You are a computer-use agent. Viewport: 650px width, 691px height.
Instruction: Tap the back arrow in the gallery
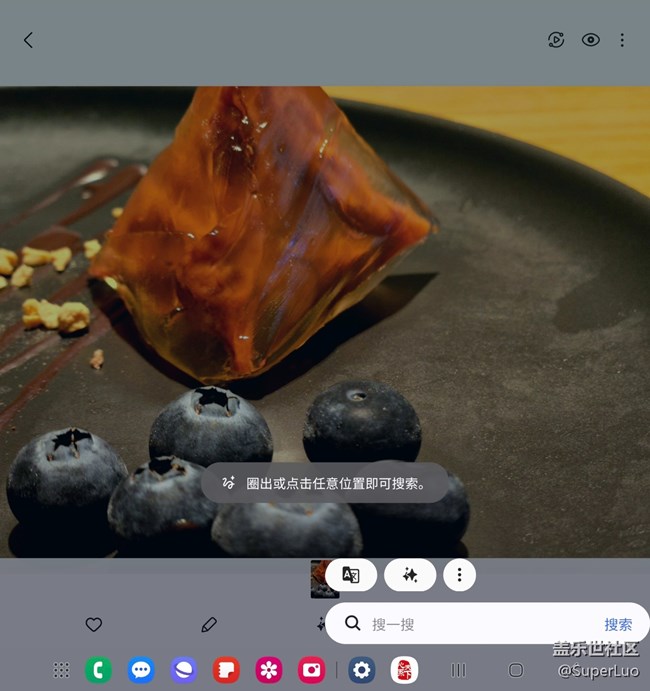(x=28, y=40)
